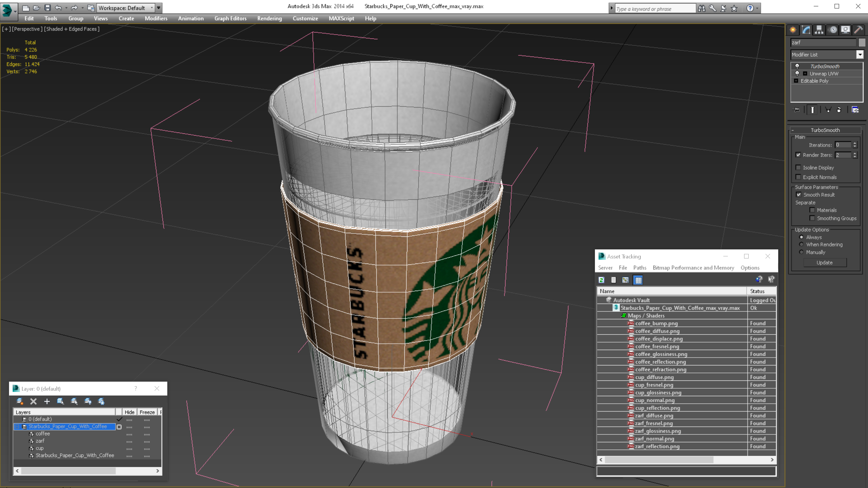Click Remove Modifier trash icon
The width and height of the screenshot is (868, 488).
(839, 110)
